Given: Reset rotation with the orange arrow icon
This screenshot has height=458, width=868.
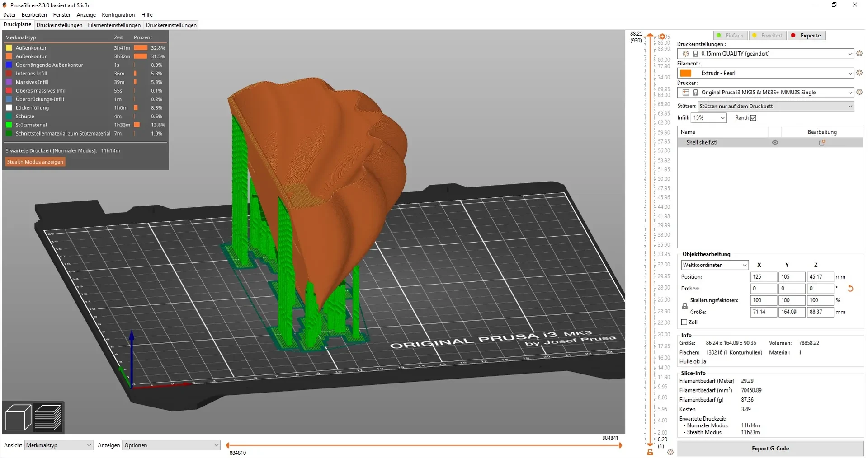Looking at the screenshot, I should (x=850, y=289).
